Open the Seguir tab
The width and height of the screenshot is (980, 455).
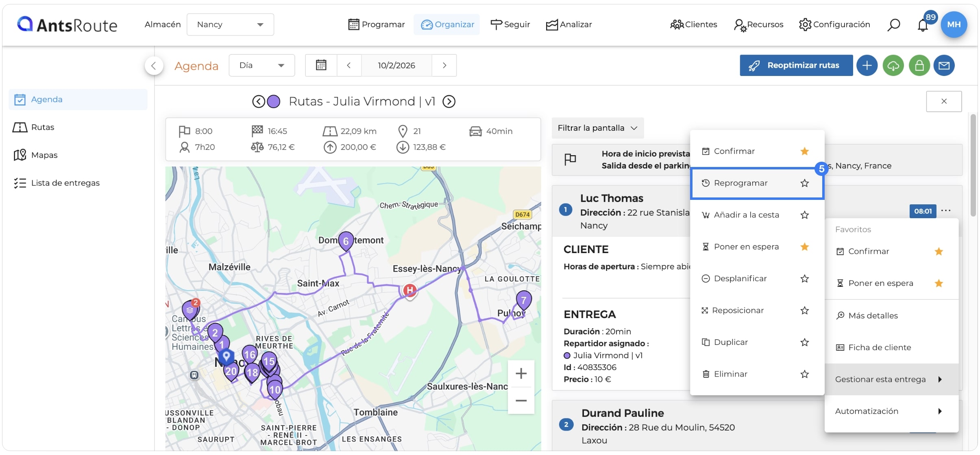click(510, 24)
